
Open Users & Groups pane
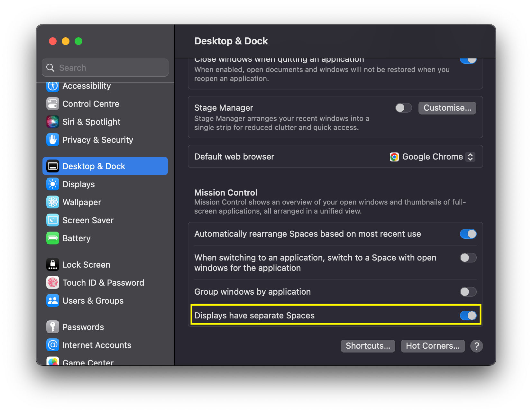click(x=93, y=301)
